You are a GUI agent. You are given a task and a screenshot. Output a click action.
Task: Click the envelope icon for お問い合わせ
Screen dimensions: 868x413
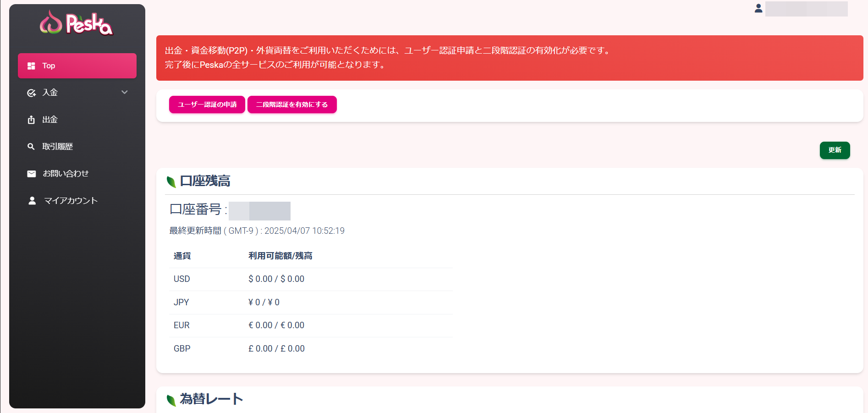(x=31, y=174)
